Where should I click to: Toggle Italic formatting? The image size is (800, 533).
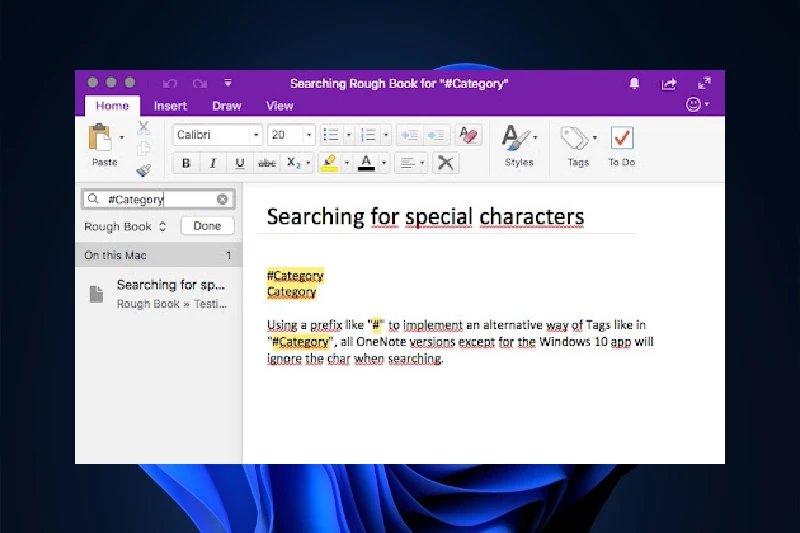(213, 163)
